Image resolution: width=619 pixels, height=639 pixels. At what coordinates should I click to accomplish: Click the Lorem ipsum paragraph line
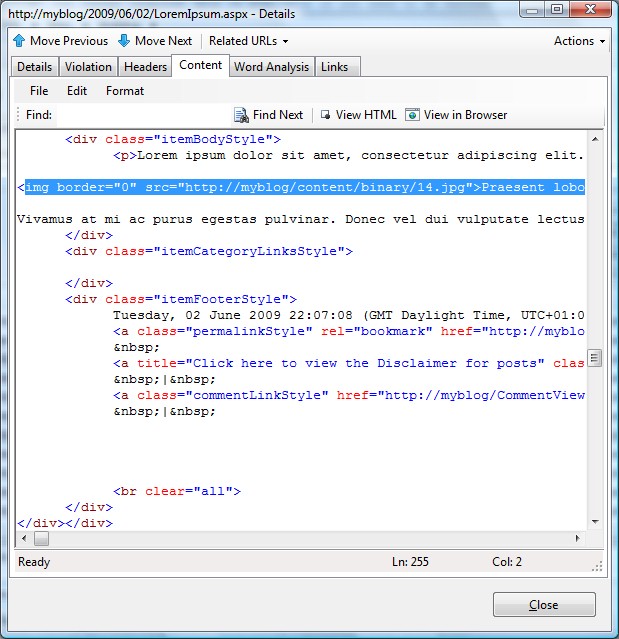(349, 155)
